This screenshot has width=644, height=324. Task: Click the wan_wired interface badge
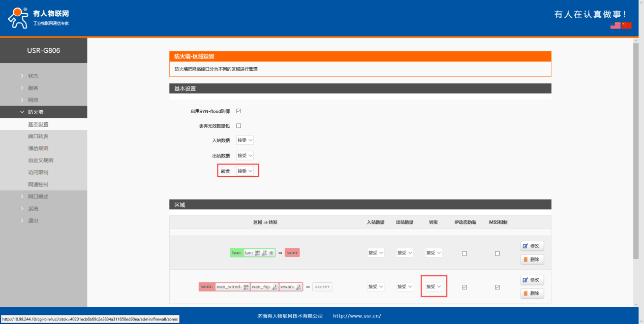click(x=232, y=287)
